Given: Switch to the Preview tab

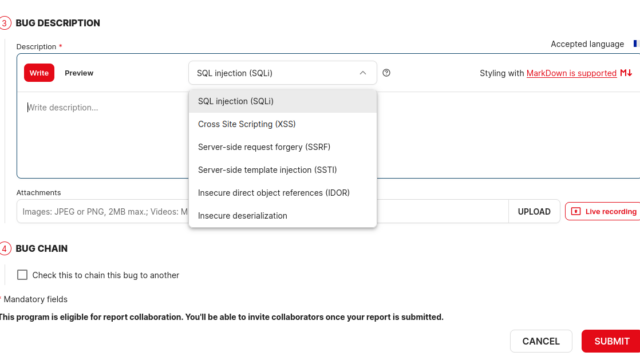Looking at the screenshot, I should (79, 73).
